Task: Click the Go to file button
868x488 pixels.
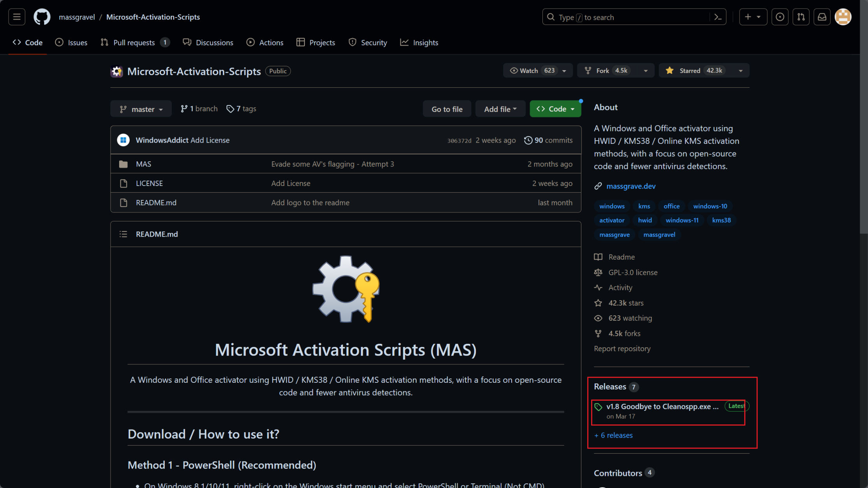Action: point(447,109)
